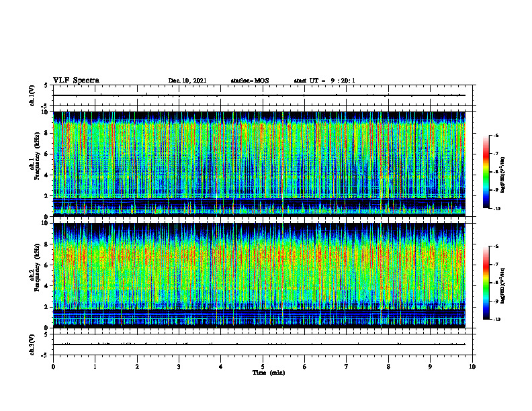Image resolution: width=532 pixels, height=411 pixels.
Task: Click the "5" tick on ch.1(V) axis
Action: (46, 85)
